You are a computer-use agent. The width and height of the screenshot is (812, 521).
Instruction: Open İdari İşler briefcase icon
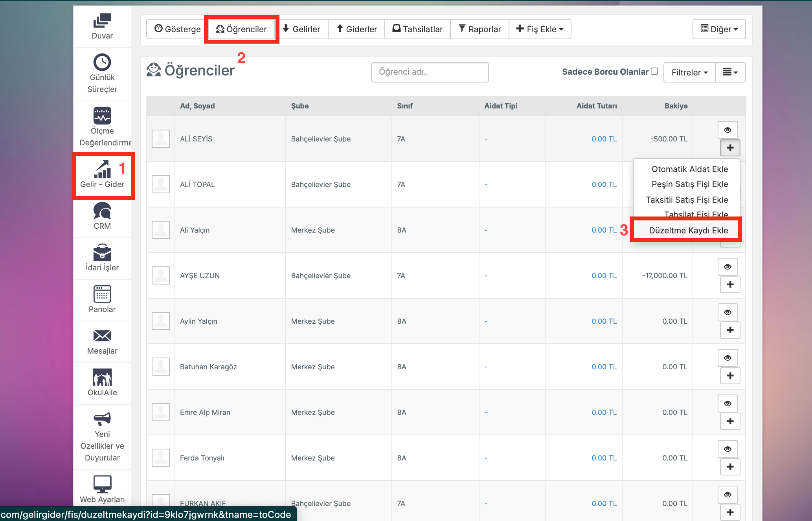[102, 252]
